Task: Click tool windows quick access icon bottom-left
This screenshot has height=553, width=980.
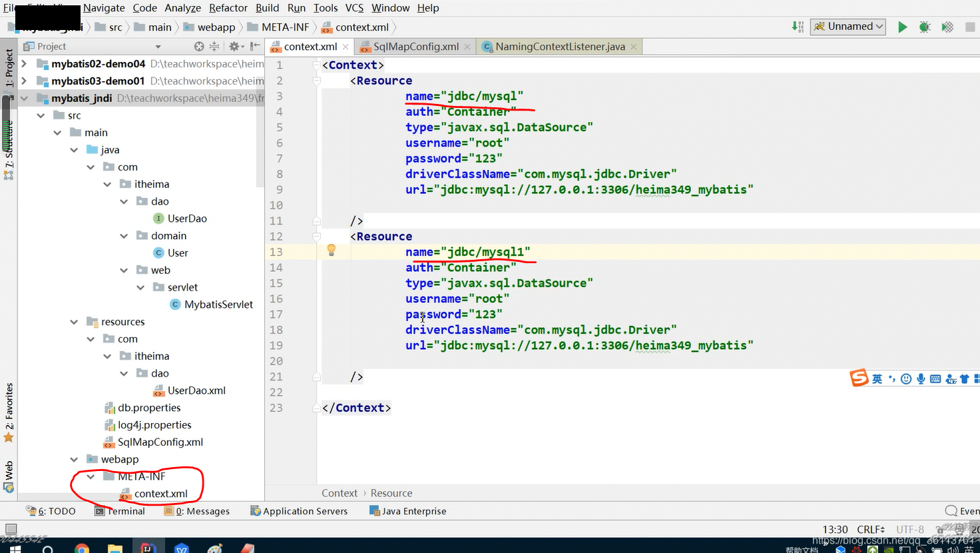Action: click(11, 529)
